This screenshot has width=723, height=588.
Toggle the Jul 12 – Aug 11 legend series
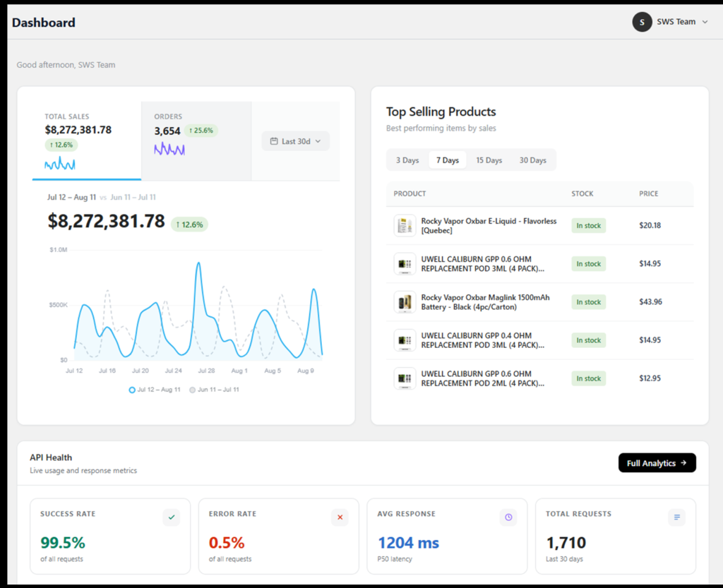tap(155, 390)
